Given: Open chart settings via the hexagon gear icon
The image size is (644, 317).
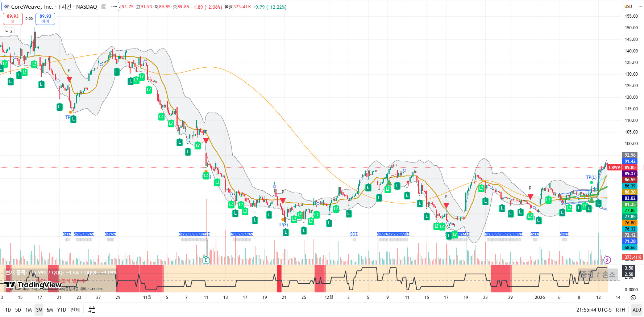Looking at the screenshot, I should [x=633, y=297].
